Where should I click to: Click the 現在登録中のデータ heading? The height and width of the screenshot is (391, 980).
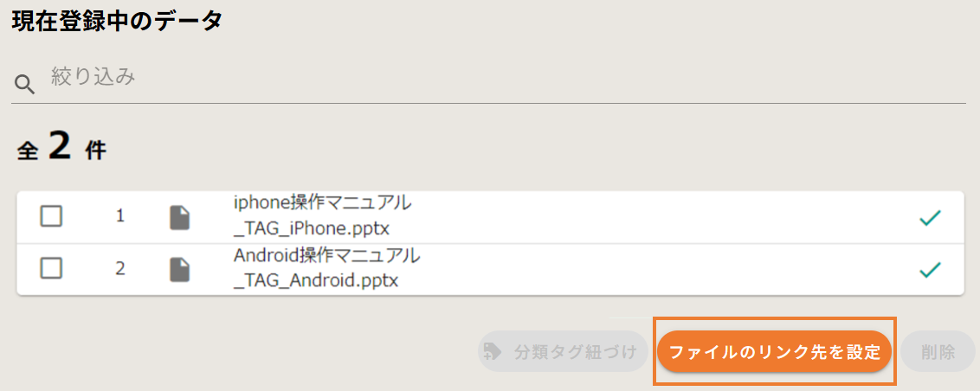point(117,21)
